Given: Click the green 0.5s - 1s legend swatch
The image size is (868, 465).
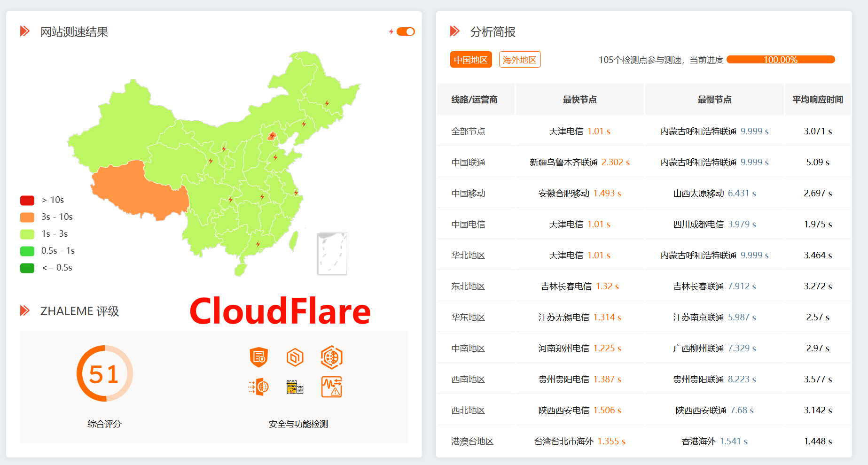Looking at the screenshot, I should 27,251.
